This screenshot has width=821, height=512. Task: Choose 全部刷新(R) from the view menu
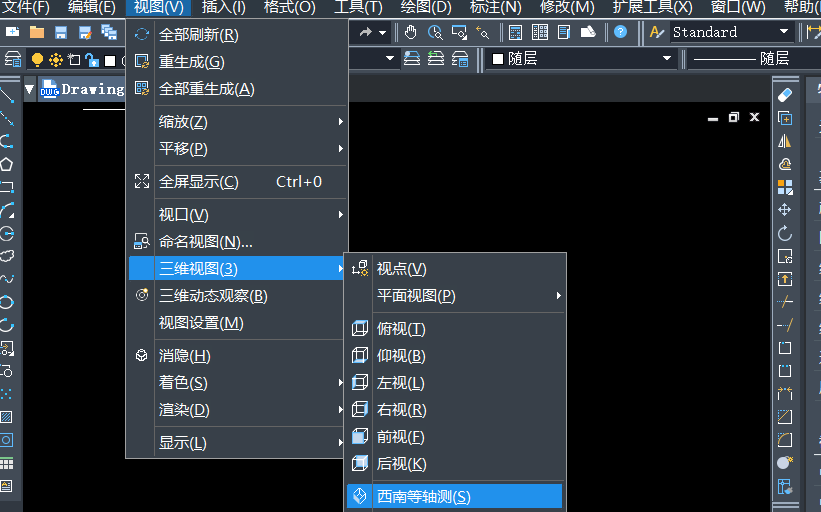(238, 35)
